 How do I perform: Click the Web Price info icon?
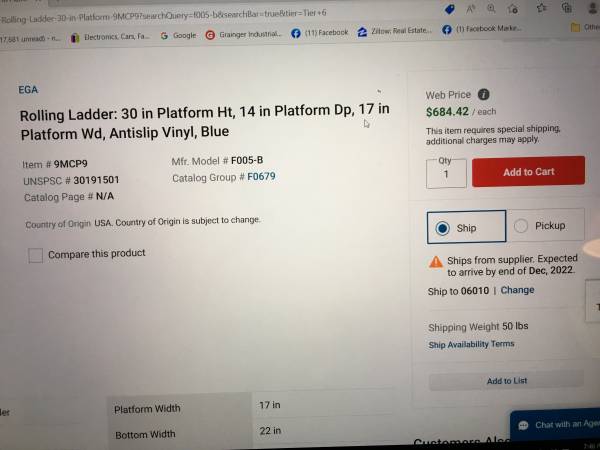[x=484, y=94]
